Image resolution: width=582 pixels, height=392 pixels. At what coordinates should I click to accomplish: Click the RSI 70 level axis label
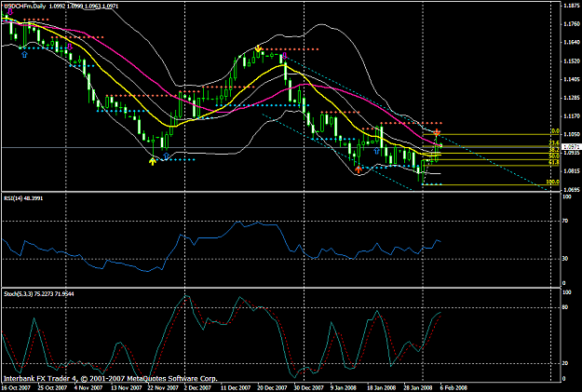click(x=565, y=221)
